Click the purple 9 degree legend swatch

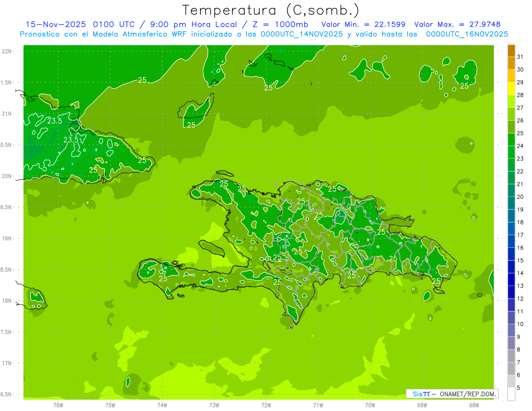pyautogui.click(x=511, y=330)
